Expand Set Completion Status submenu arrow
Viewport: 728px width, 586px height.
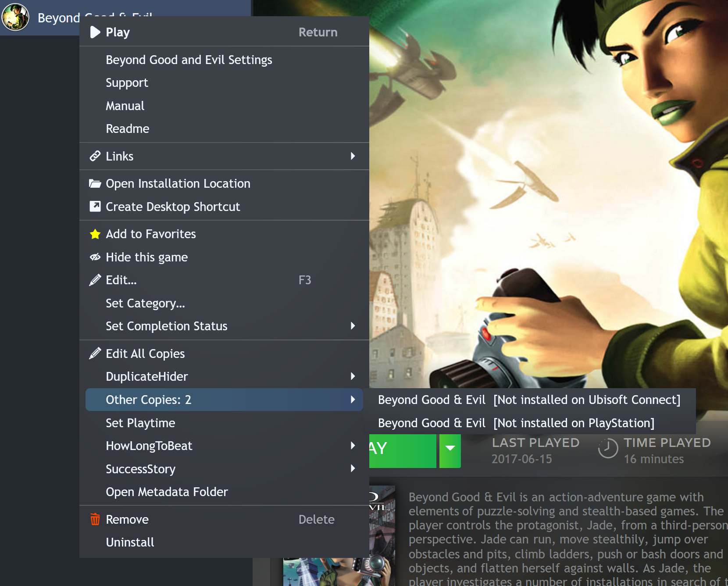pyautogui.click(x=353, y=326)
